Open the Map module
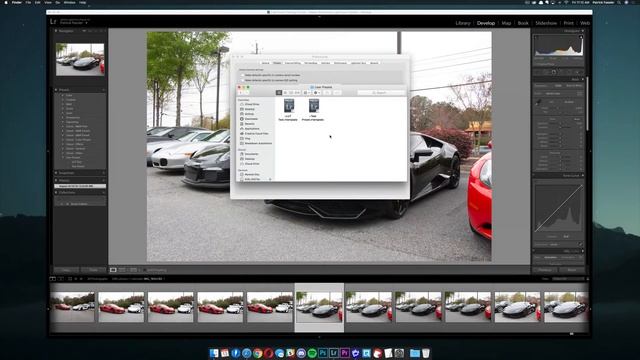The width and height of the screenshot is (640, 360). pyautogui.click(x=506, y=23)
